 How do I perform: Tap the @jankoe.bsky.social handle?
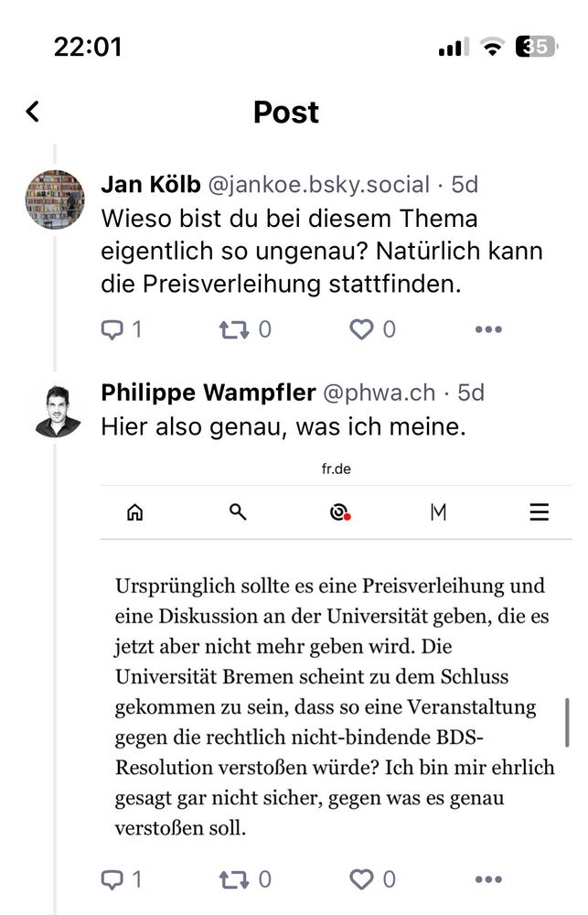[x=318, y=184]
